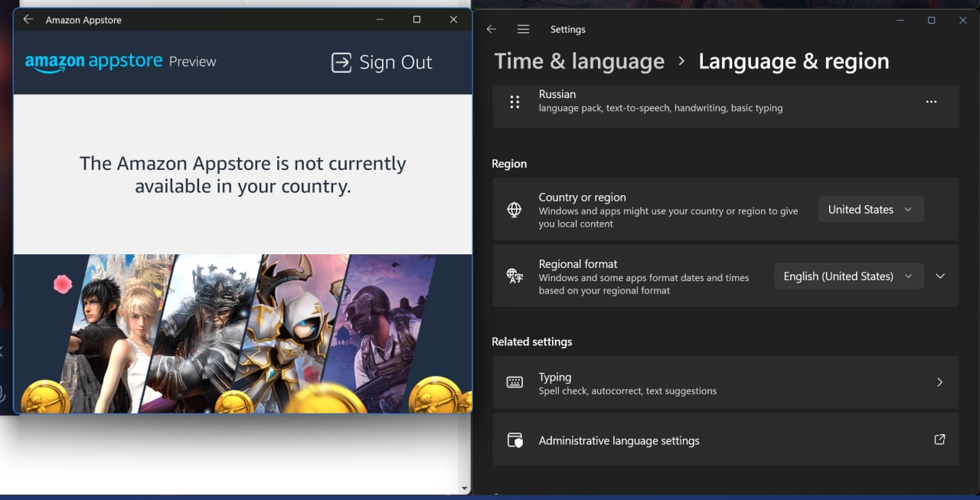The width and height of the screenshot is (980, 500).
Task: Close the Settings window
Action: 963,21
